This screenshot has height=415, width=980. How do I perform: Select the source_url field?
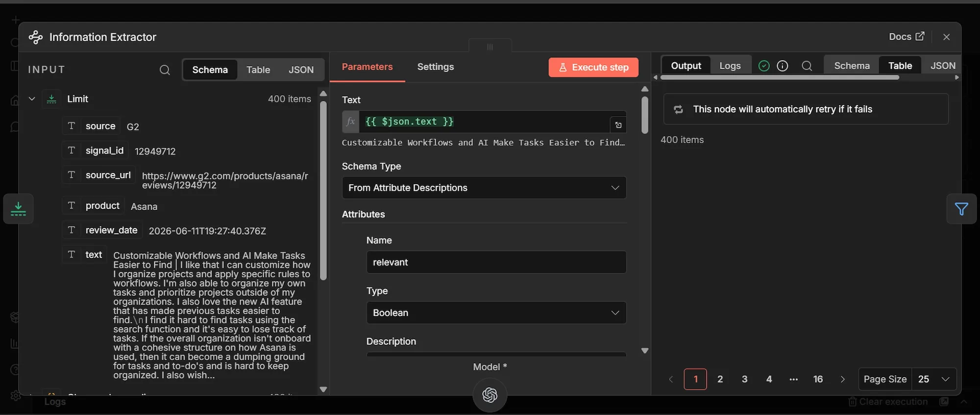pyautogui.click(x=108, y=175)
